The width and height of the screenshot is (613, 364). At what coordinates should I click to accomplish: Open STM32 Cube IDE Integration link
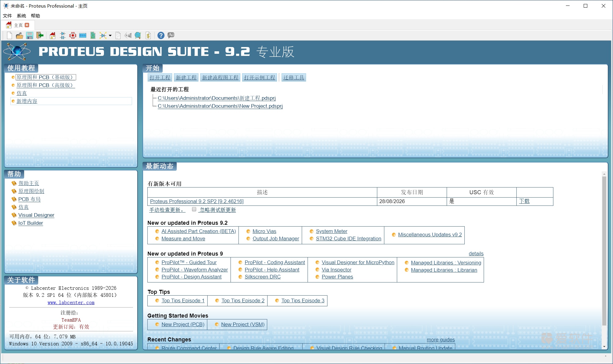349,238
